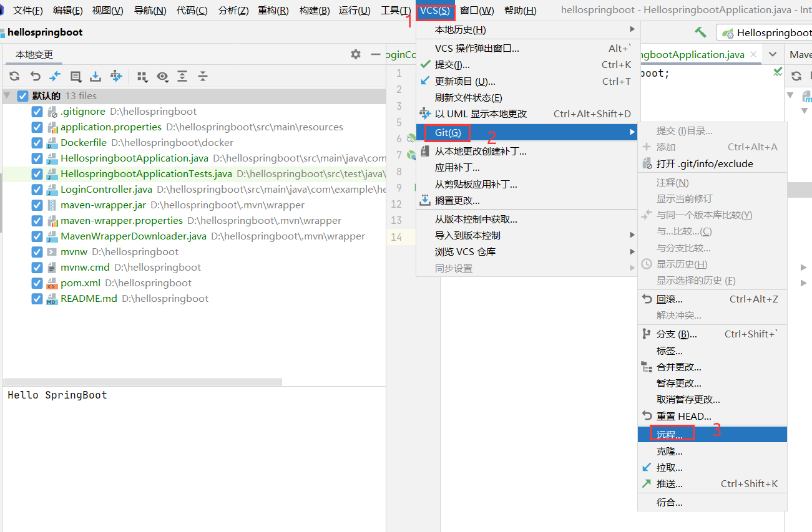Viewport: 812px width, 532px height.
Task: Select mvnw file in changes list
Action: click(194, 252)
